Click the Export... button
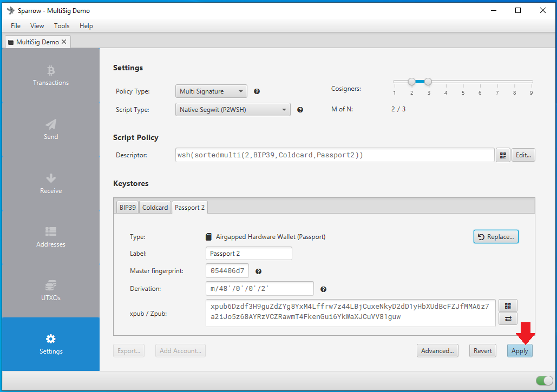The width and height of the screenshot is (557, 392). coord(129,351)
